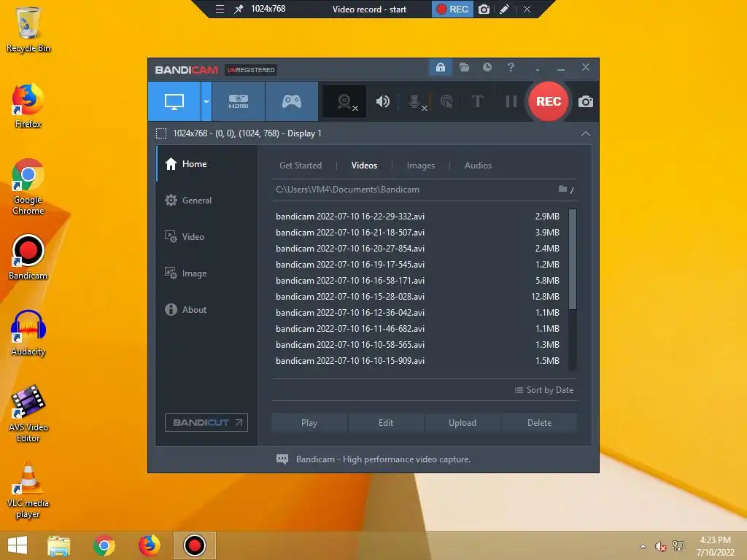Image resolution: width=747 pixels, height=560 pixels.
Task: Take screenshot with Bandicam camera icon
Action: 586,101
